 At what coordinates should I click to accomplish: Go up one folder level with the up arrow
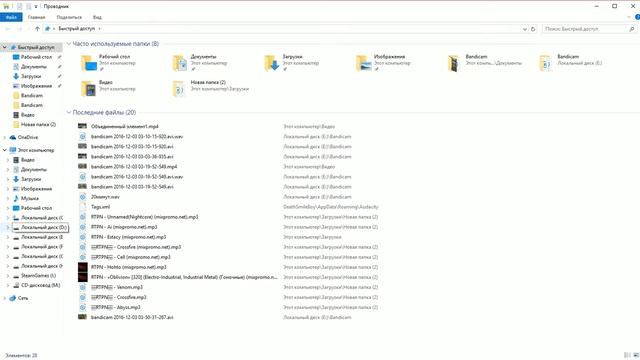pos(37,29)
